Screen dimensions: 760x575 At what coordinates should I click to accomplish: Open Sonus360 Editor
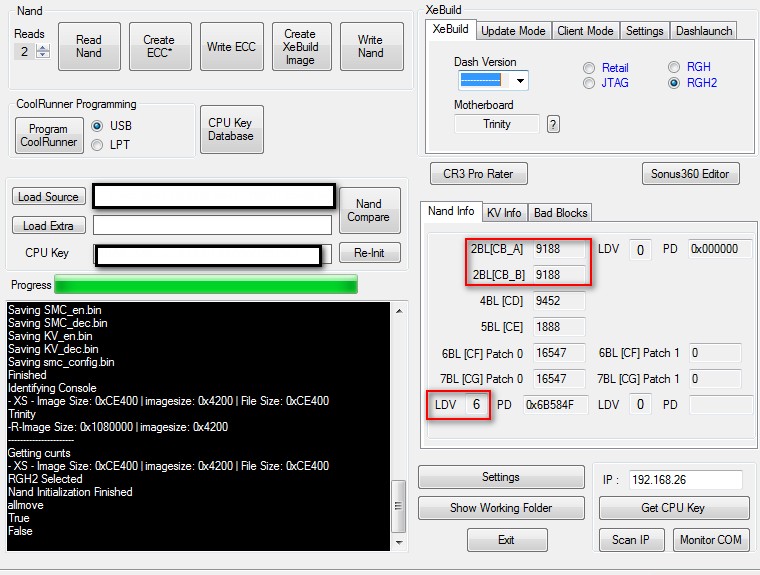[x=690, y=174]
